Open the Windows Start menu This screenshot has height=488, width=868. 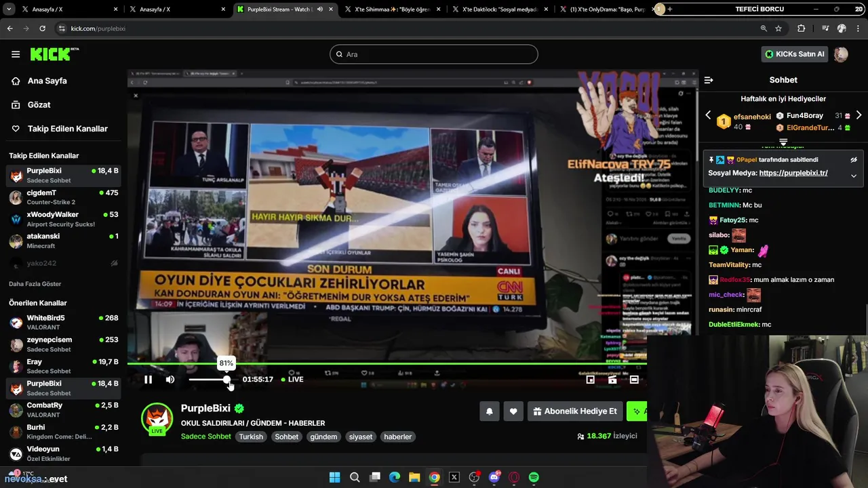(x=334, y=477)
